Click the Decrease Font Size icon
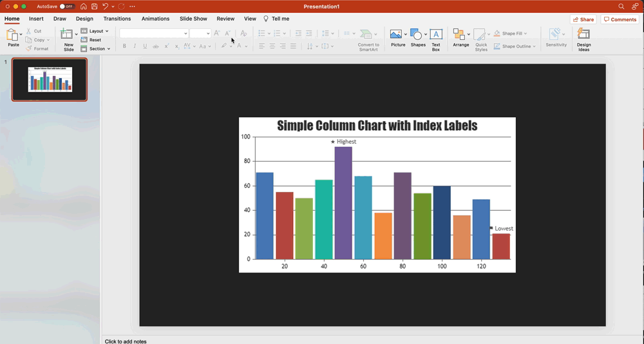The height and width of the screenshot is (344, 644). click(x=227, y=33)
